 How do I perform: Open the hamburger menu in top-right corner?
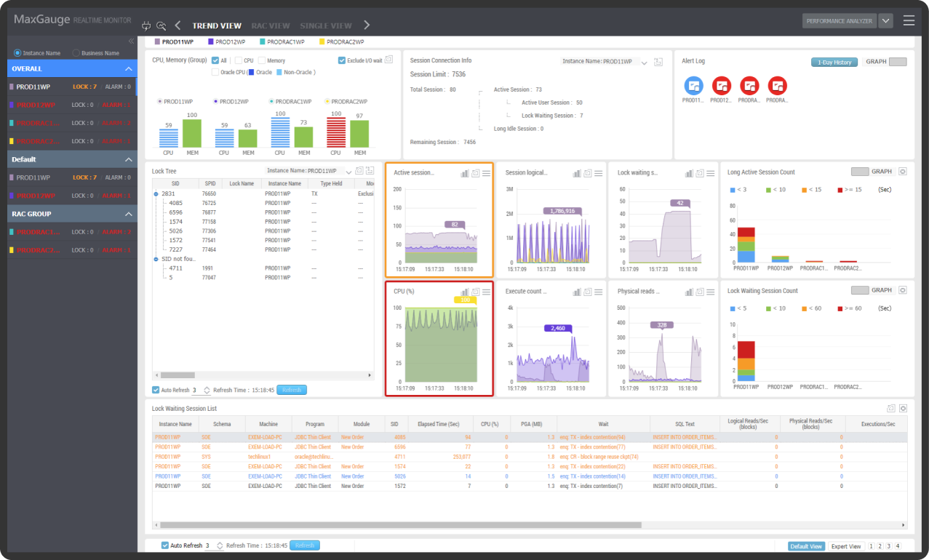click(909, 20)
